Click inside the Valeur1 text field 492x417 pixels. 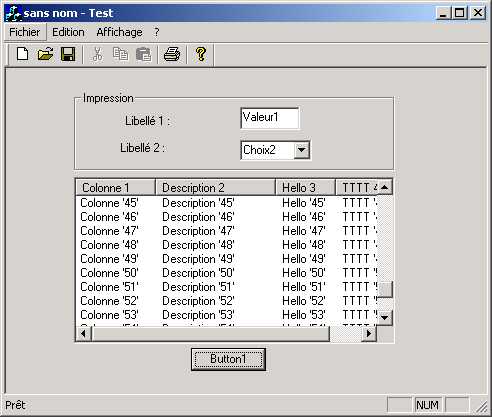(x=270, y=117)
